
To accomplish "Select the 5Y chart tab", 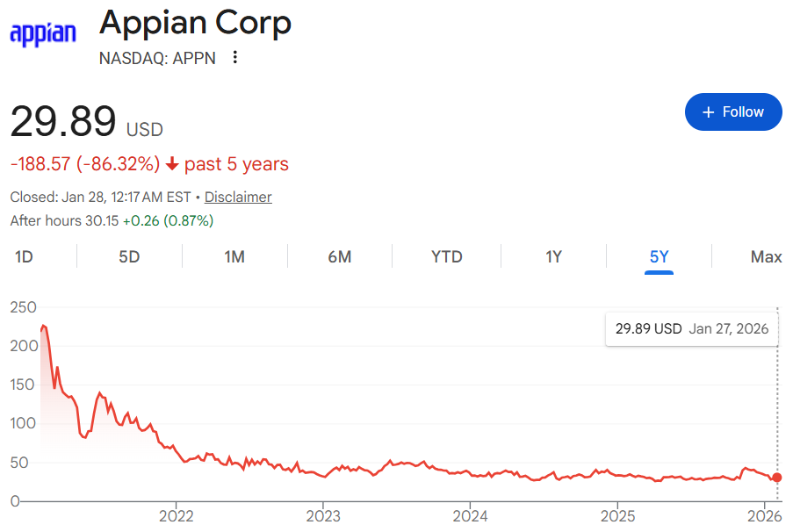I will 660,257.
